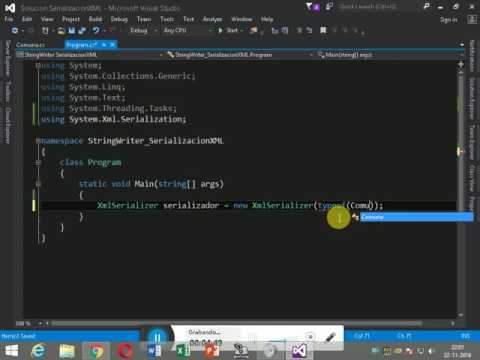Click the navigate backward toolbar icon
480x360 pixels.
click(x=15, y=30)
